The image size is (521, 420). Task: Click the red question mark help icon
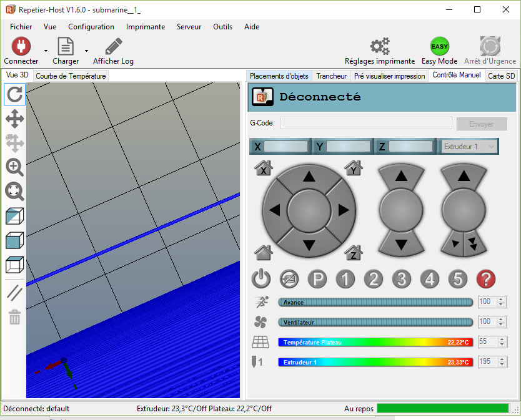[x=486, y=279]
